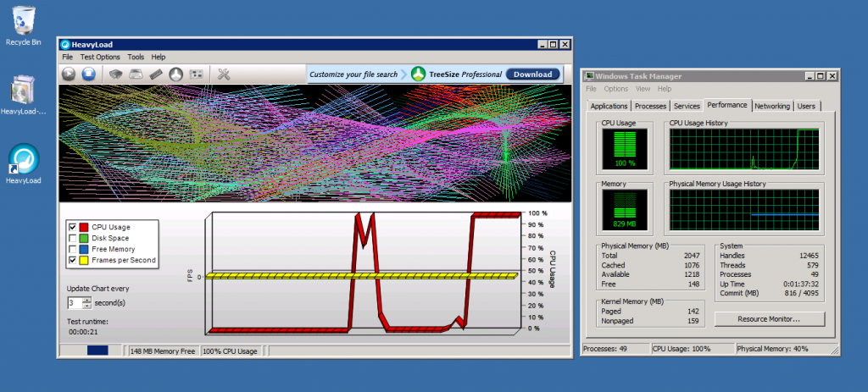Open Task Manager View menu
The image size is (868, 392).
643,88
